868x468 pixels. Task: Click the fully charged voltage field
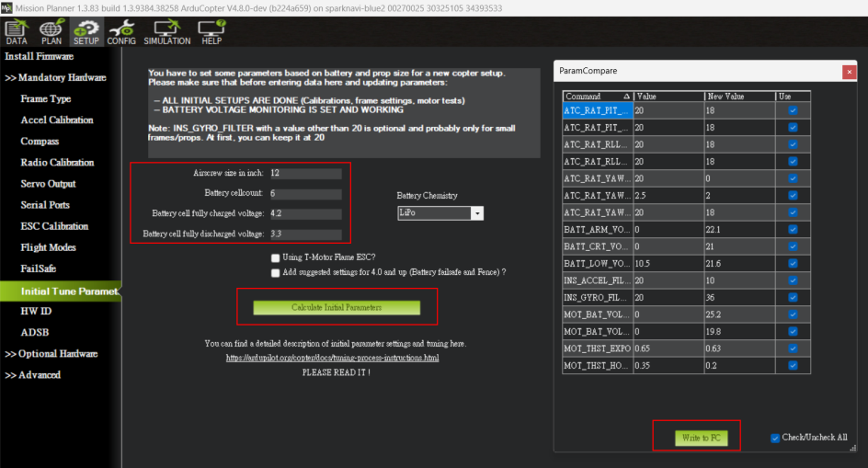(305, 214)
